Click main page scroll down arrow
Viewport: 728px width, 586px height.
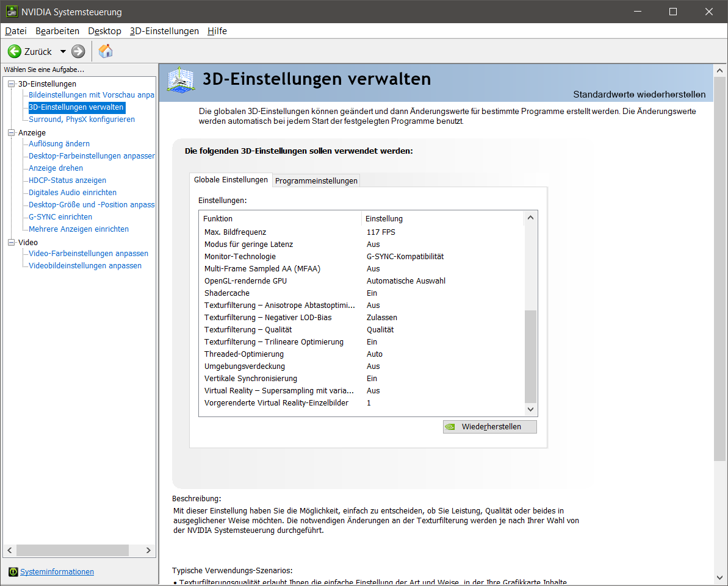tap(719, 577)
